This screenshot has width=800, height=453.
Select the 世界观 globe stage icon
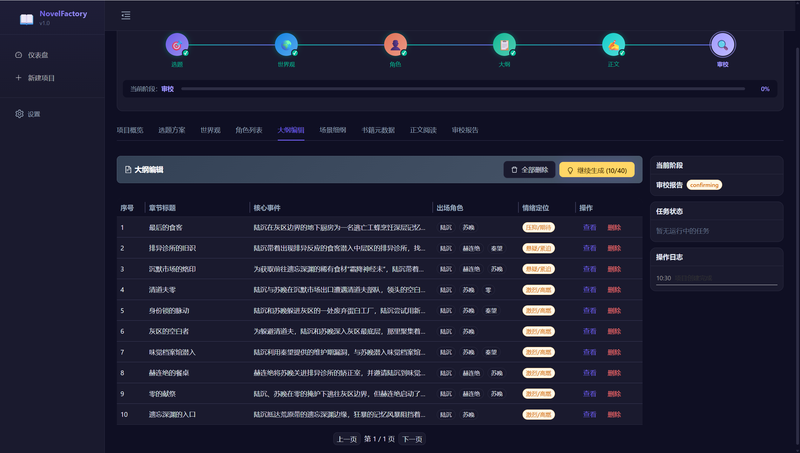(286, 45)
